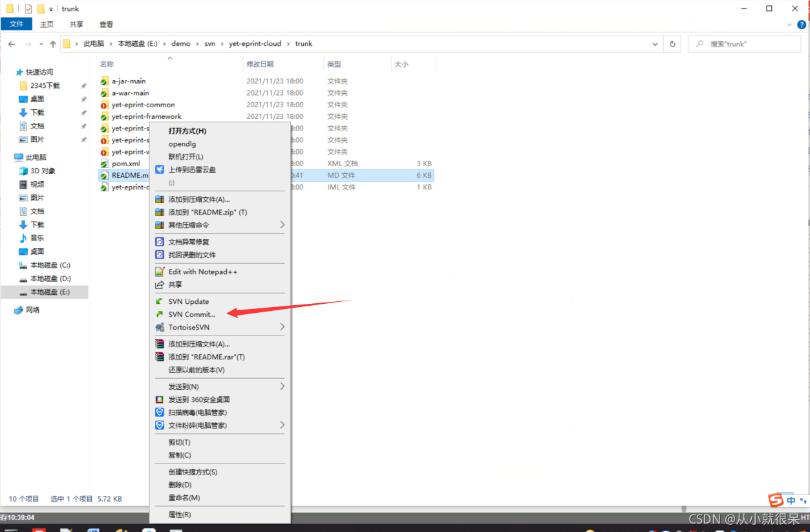Select 本地磁盘 (C:) in the sidebar
The height and width of the screenshot is (532, 810).
50,265
